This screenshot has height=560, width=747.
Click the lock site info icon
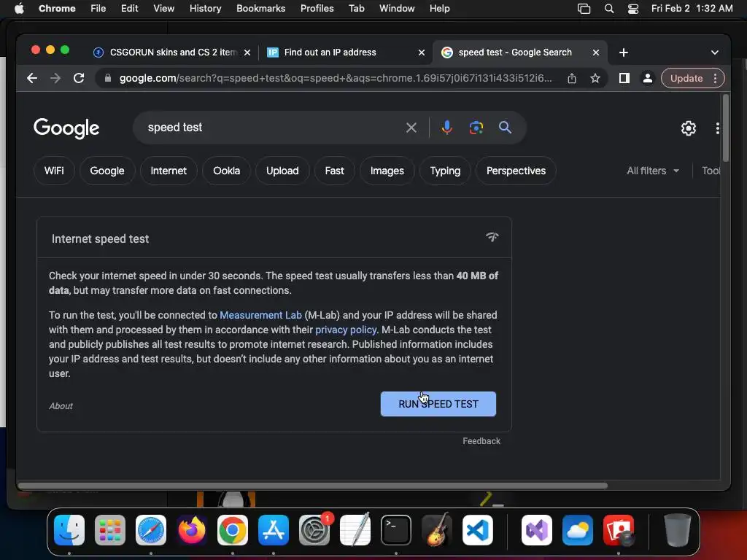click(108, 78)
